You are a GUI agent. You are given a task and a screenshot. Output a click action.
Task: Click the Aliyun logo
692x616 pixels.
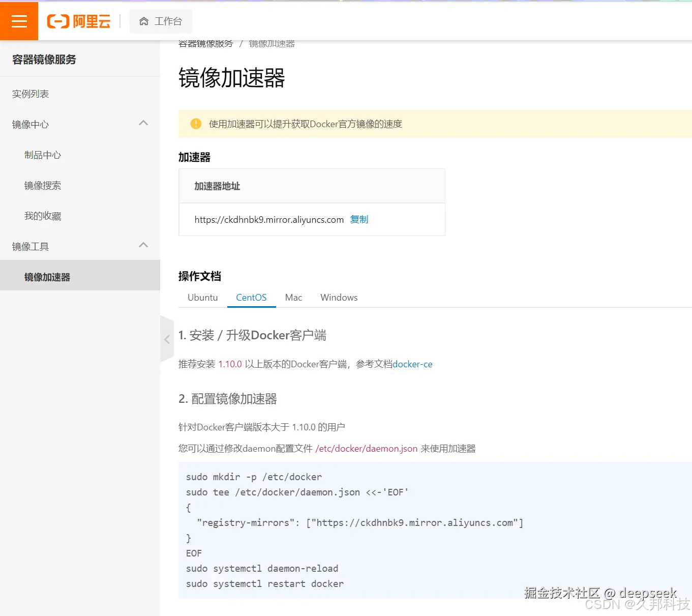79,21
